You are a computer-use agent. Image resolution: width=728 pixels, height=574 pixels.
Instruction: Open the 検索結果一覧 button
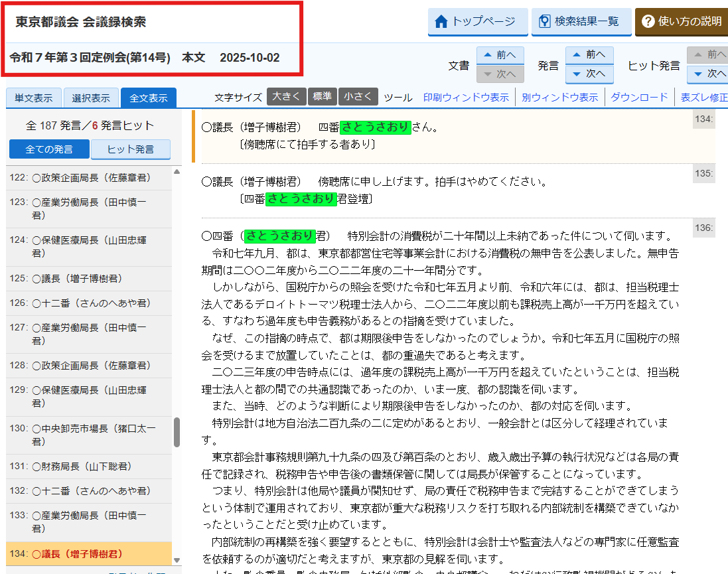pos(581,21)
